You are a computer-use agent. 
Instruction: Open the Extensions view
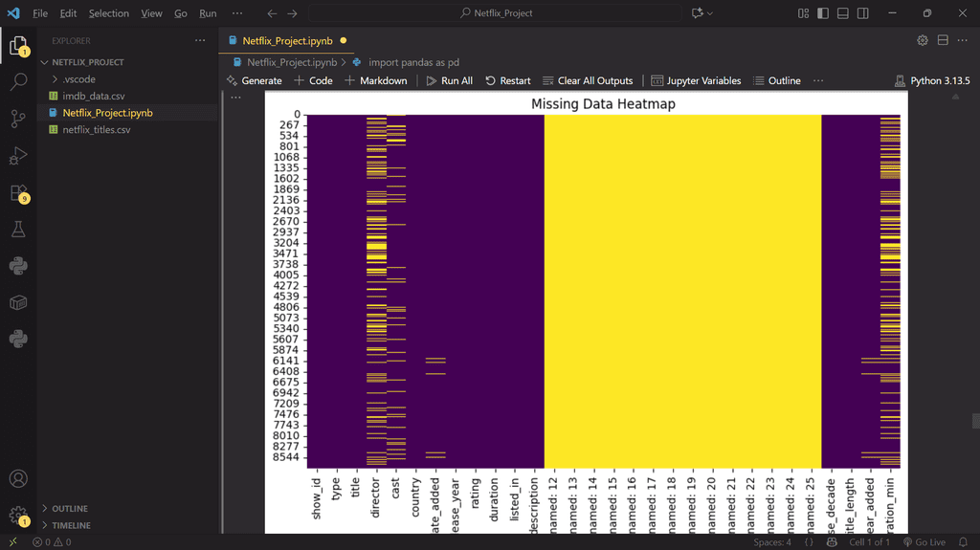point(18,193)
